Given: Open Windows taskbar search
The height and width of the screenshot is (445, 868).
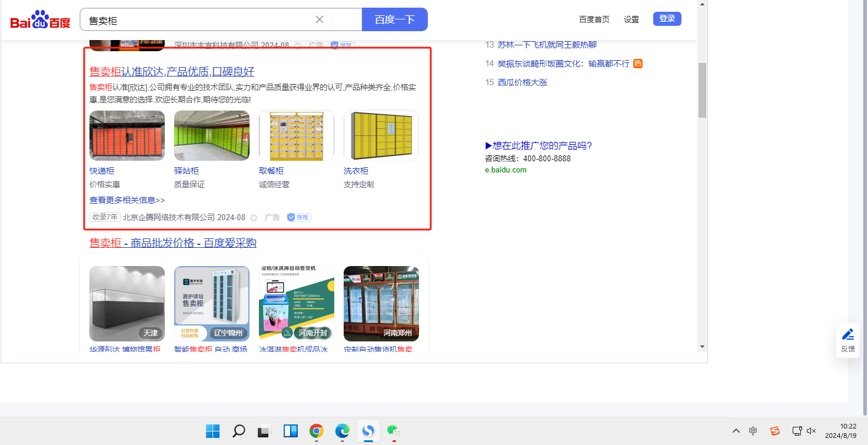Looking at the screenshot, I should coord(238,431).
